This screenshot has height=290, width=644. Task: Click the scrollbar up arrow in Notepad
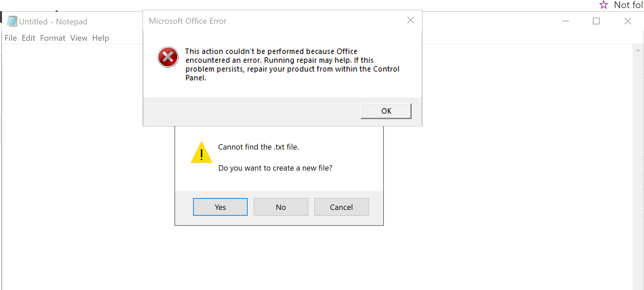coord(638,51)
